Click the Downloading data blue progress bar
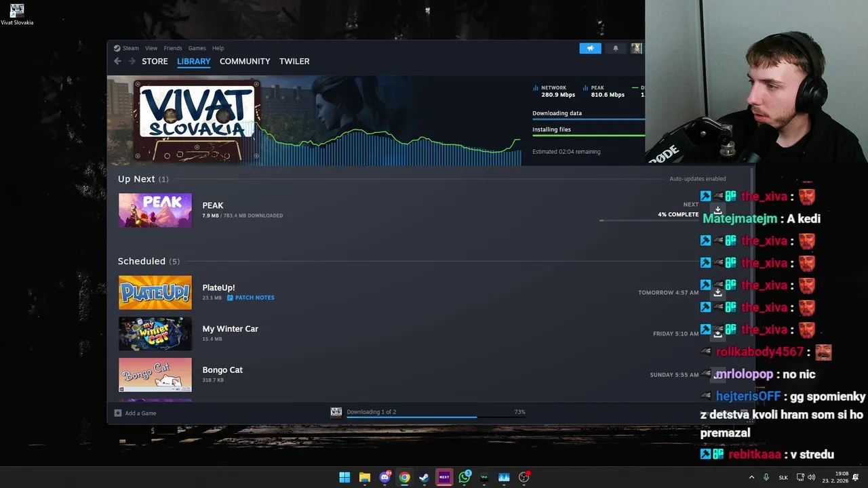Screen dimensions: 868x488 click(589, 119)
